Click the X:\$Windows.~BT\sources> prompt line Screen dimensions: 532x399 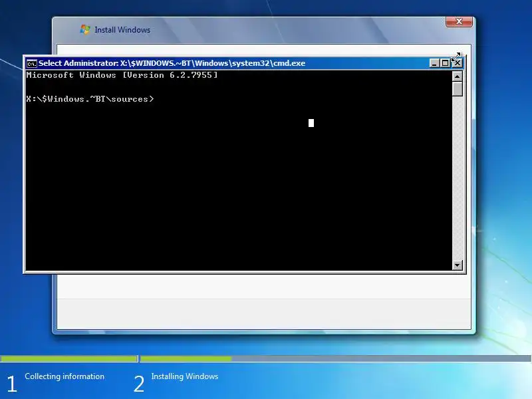pos(90,99)
